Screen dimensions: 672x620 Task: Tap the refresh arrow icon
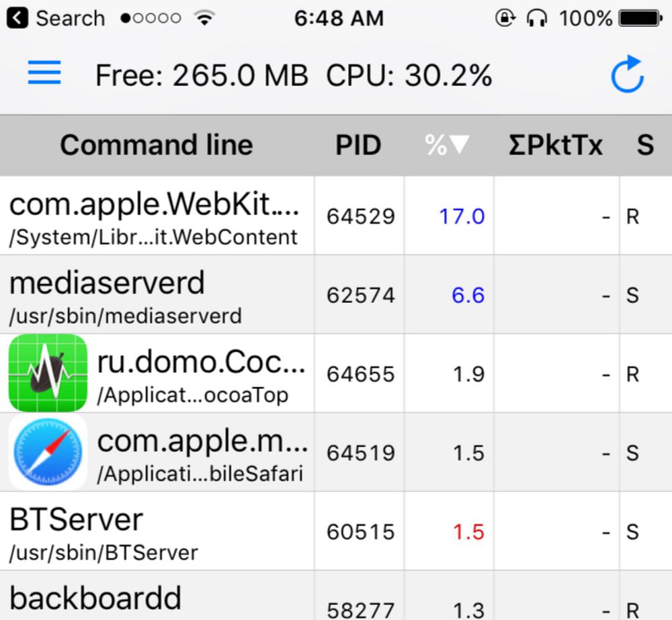[x=627, y=75]
